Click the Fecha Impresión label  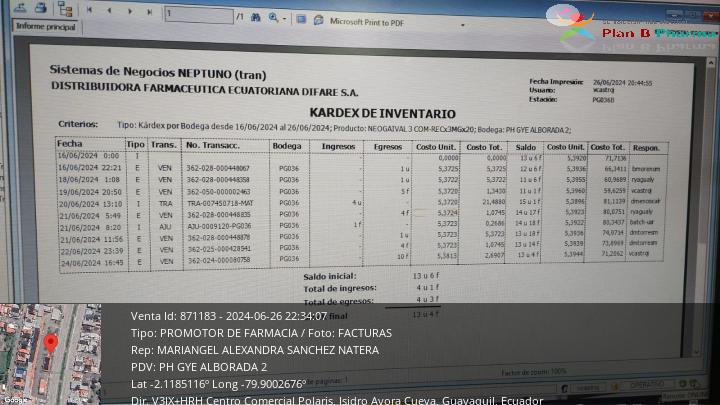pyautogui.click(x=556, y=82)
